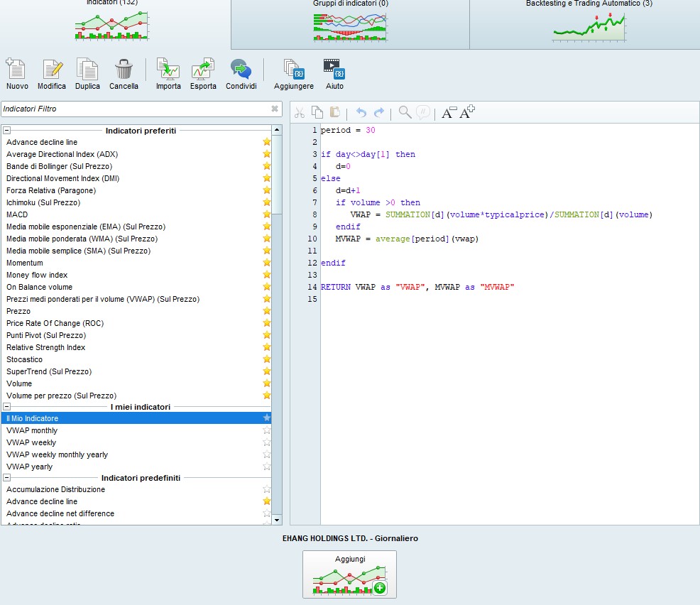Collapse the Indicatori predefiniti group
The height and width of the screenshot is (605, 700).
[x=7, y=478]
